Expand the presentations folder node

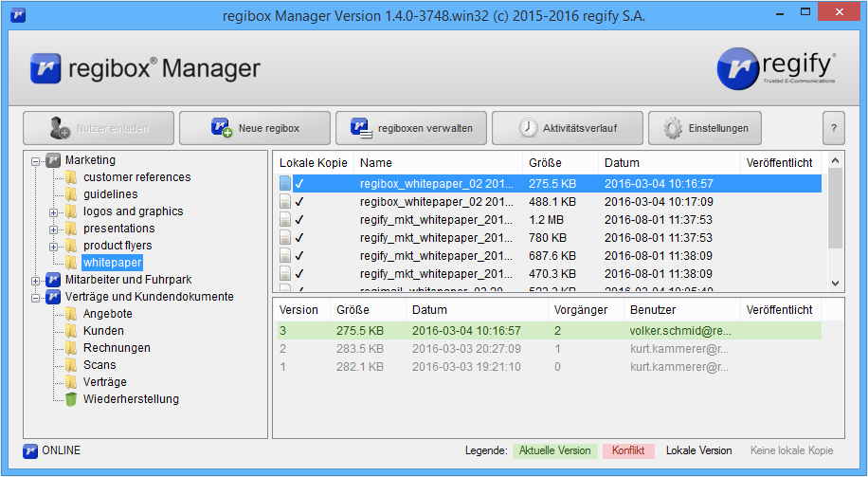point(53,229)
